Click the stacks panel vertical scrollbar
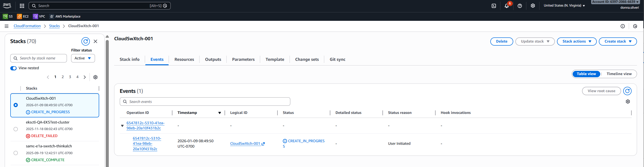 pos(107,100)
